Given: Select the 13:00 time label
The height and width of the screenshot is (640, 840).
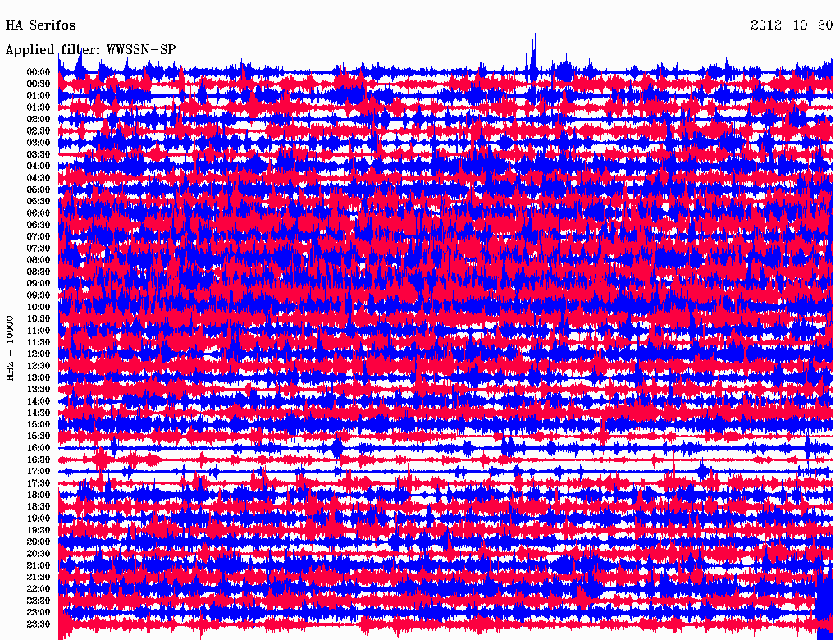Looking at the screenshot, I should [39, 377].
